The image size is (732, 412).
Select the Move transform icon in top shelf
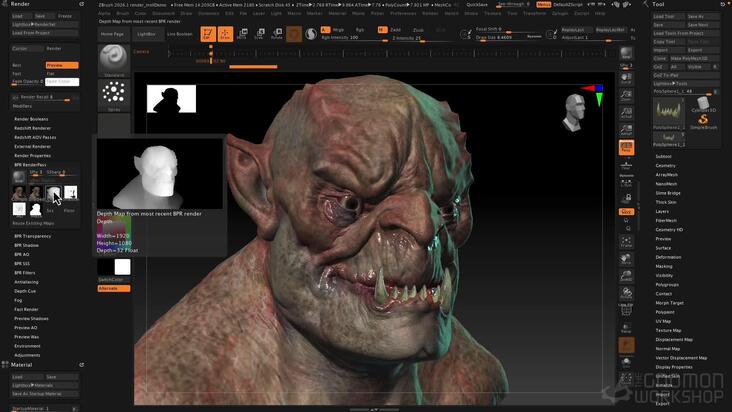243,34
